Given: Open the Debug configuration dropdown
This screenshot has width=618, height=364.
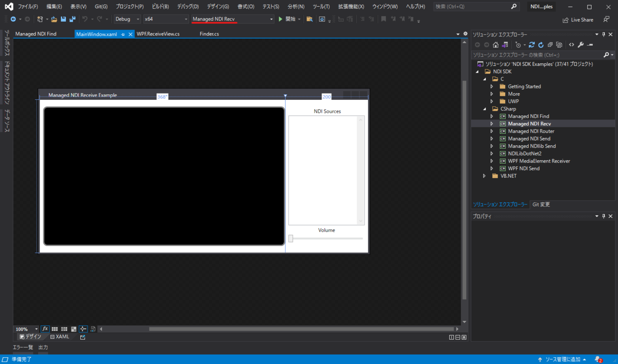Looking at the screenshot, I should coord(128,19).
